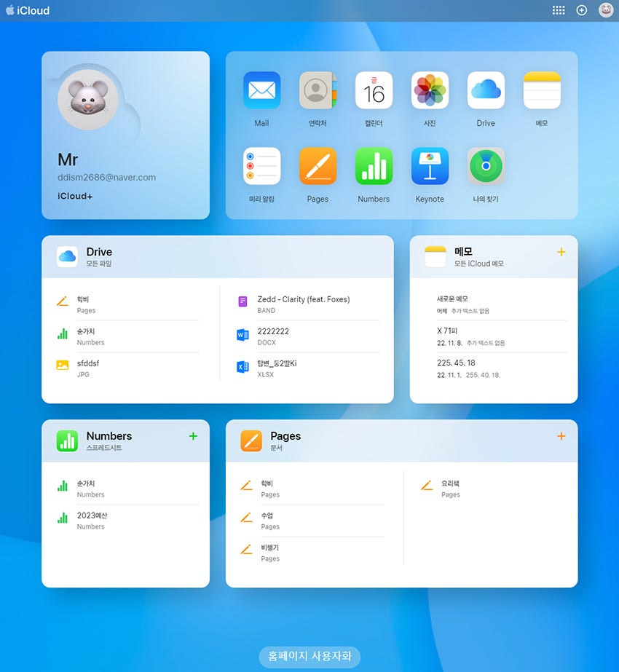Viewport: 619px width, 672px height.
Task: Open 요리책 document in Pages widget
Action: (493, 489)
